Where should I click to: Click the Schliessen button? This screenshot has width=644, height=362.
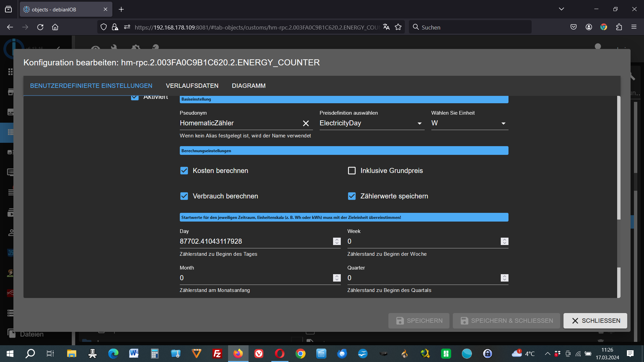595,321
